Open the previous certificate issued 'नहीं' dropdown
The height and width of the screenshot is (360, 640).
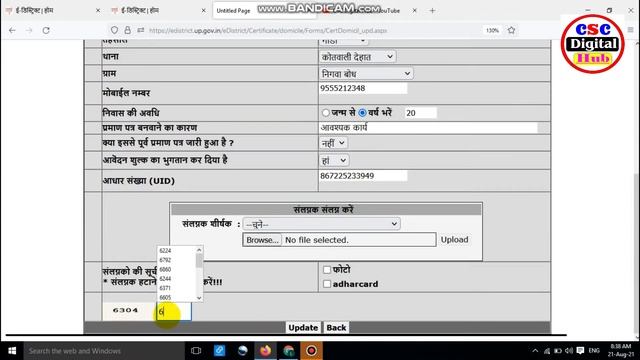[x=333, y=143]
